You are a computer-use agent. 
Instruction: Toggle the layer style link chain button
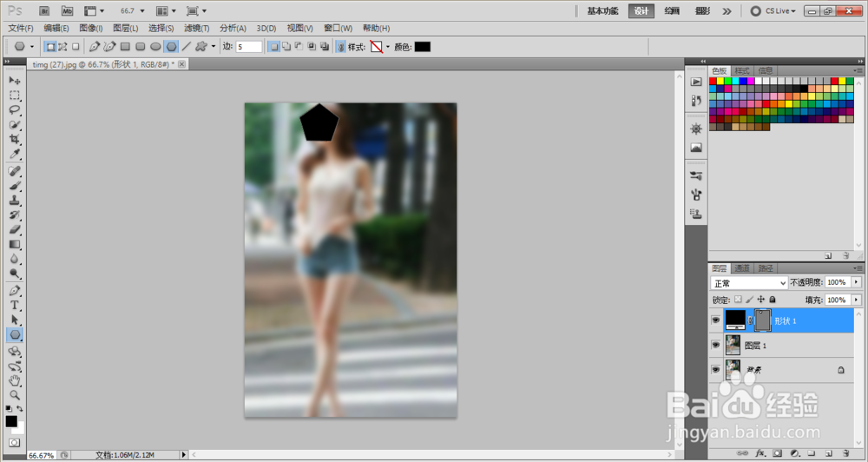pyautogui.click(x=341, y=47)
